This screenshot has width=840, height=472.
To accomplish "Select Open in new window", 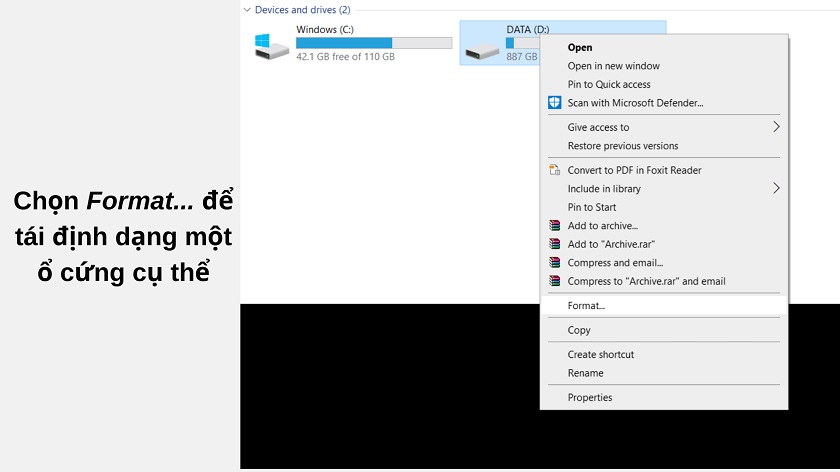I will [x=664, y=66].
